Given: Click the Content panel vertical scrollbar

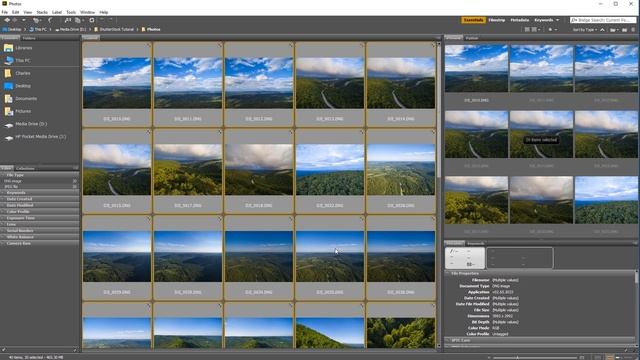Looking at the screenshot, I should 439,110.
